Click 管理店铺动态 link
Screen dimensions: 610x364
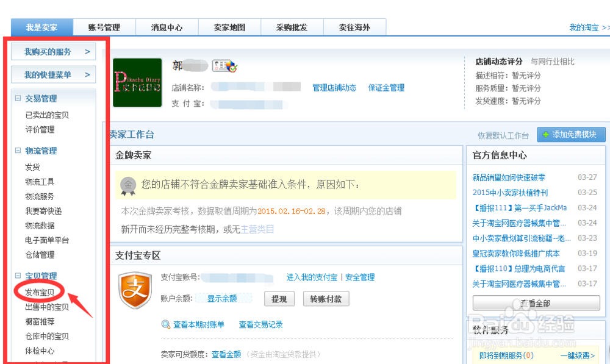point(334,88)
